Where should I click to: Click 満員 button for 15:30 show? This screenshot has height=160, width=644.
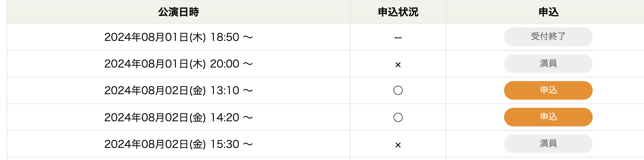click(548, 144)
